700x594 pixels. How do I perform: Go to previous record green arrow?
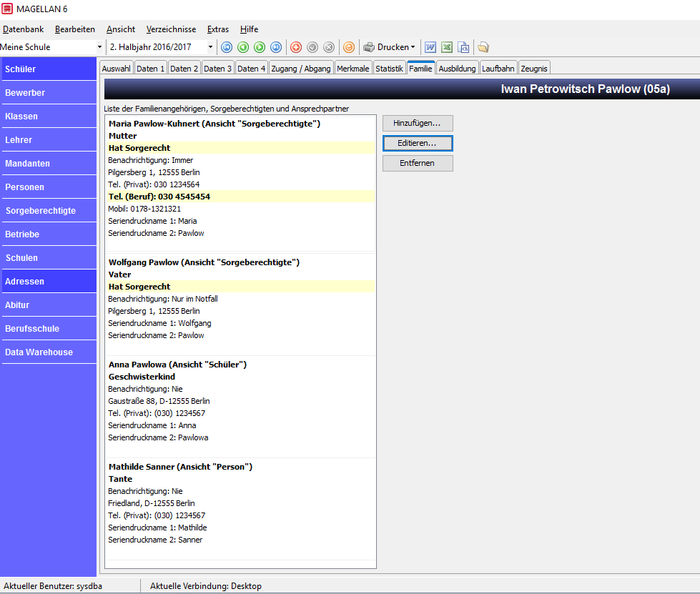point(243,47)
